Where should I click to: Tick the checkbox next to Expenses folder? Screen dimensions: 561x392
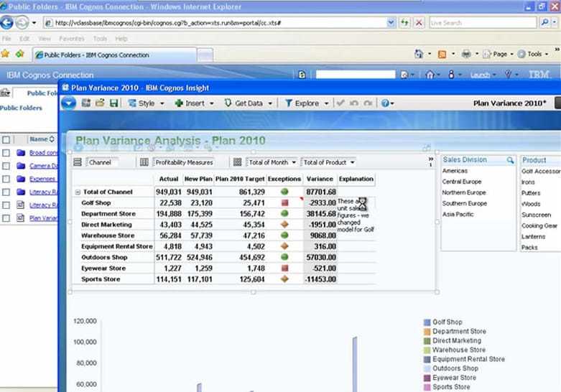(x=6, y=179)
